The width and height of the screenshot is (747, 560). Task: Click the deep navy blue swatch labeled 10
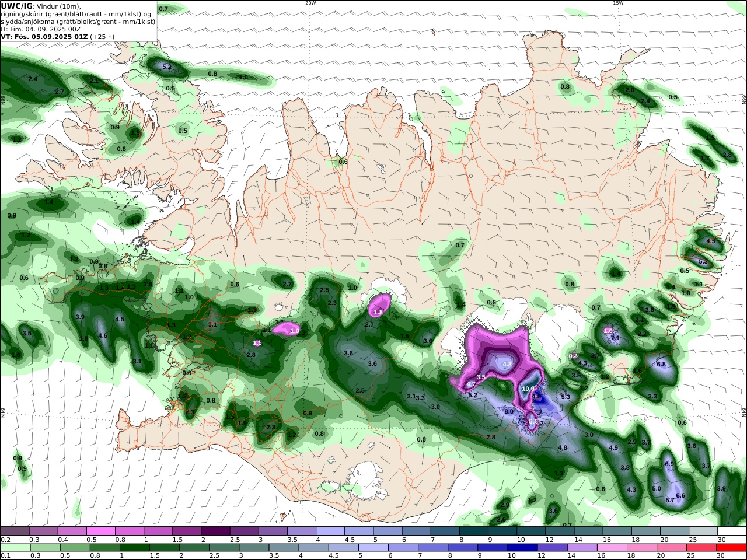click(x=522, y=548)
